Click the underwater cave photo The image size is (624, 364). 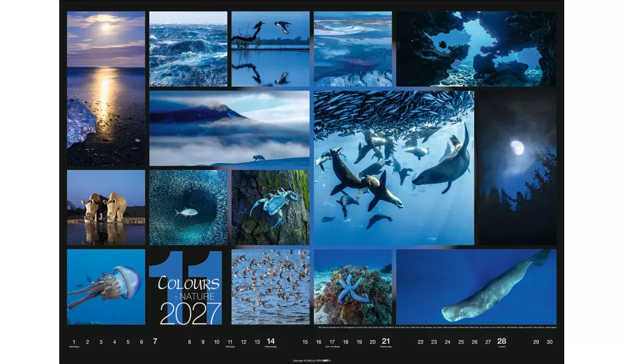tap(476, 49)
